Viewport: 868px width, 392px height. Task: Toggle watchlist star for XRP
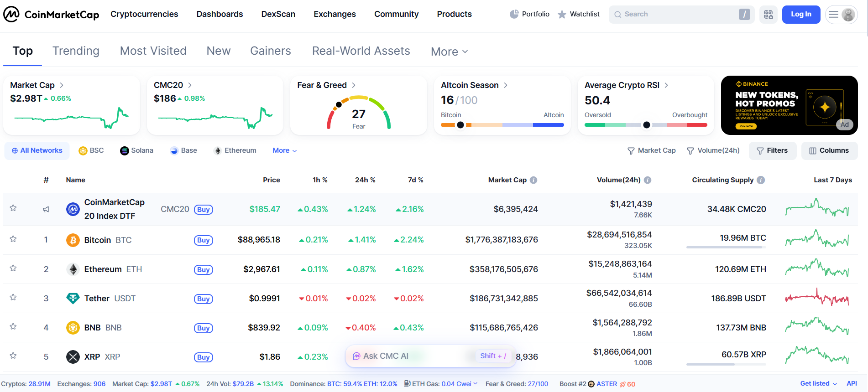pos(13,356)
